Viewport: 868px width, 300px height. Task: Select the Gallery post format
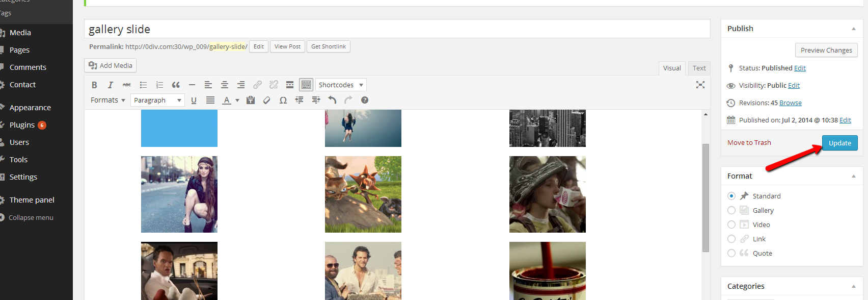pos(731,210)
